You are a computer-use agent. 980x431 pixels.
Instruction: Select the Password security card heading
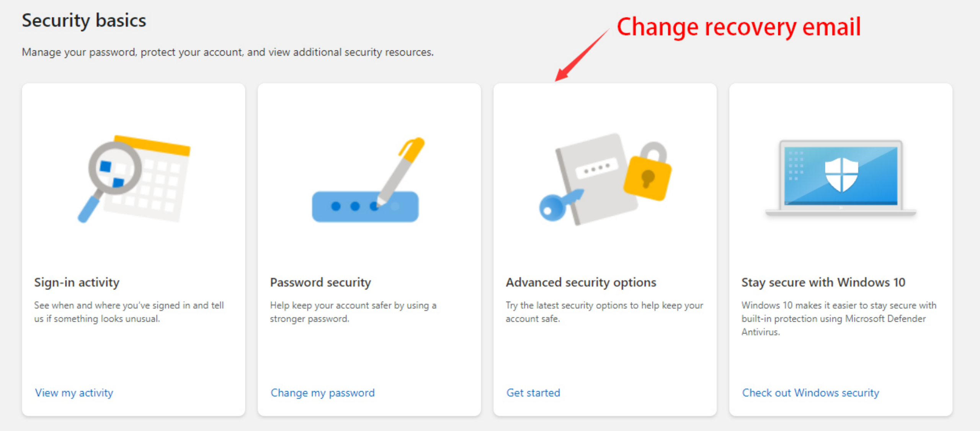pyautogui.click(x=320, y=282)
